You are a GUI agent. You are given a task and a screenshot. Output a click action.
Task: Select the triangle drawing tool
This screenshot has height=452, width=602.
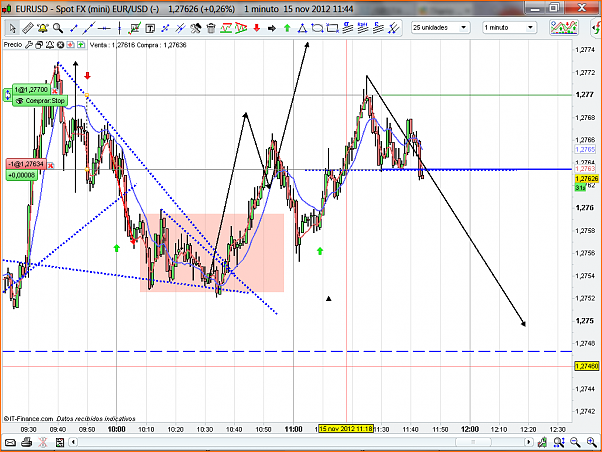pyautogui.click(x=302, y=28)
